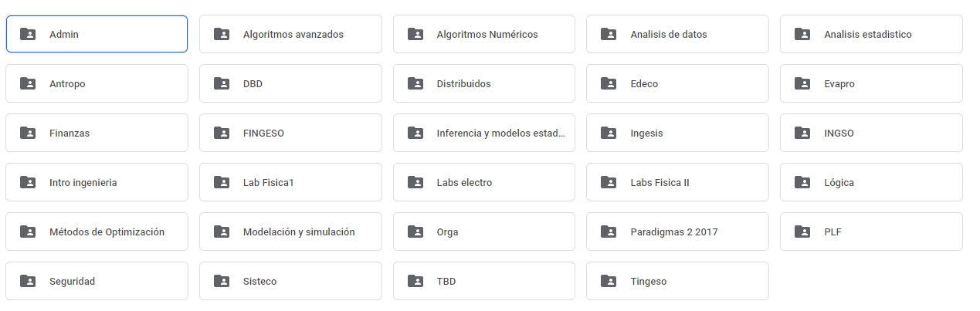Open the Algoritmos Numéricos folder
980x311 pixels.
pyautogui.click(x=484, y=34)
